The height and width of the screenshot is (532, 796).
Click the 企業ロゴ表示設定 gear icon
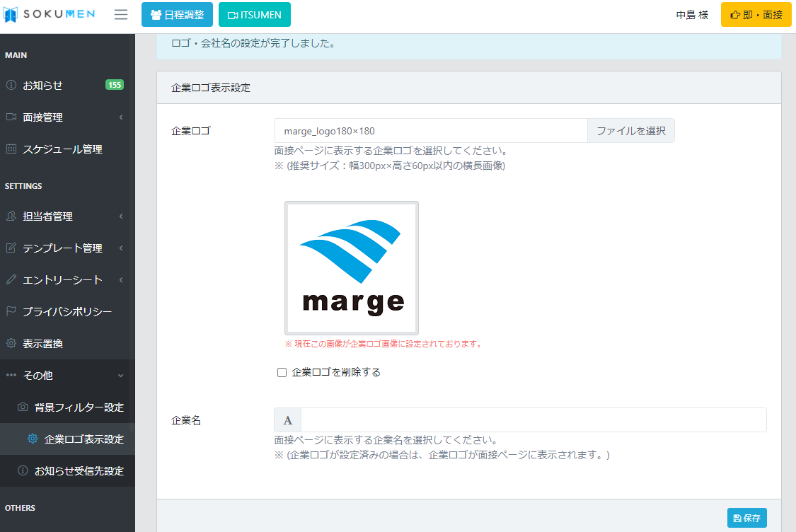33,439
